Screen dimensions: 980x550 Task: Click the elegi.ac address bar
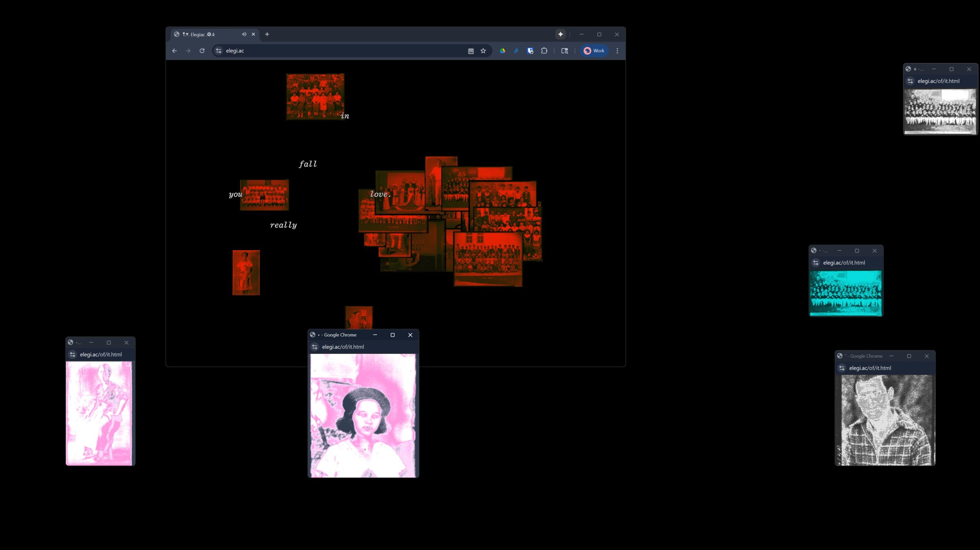[337, 50]
